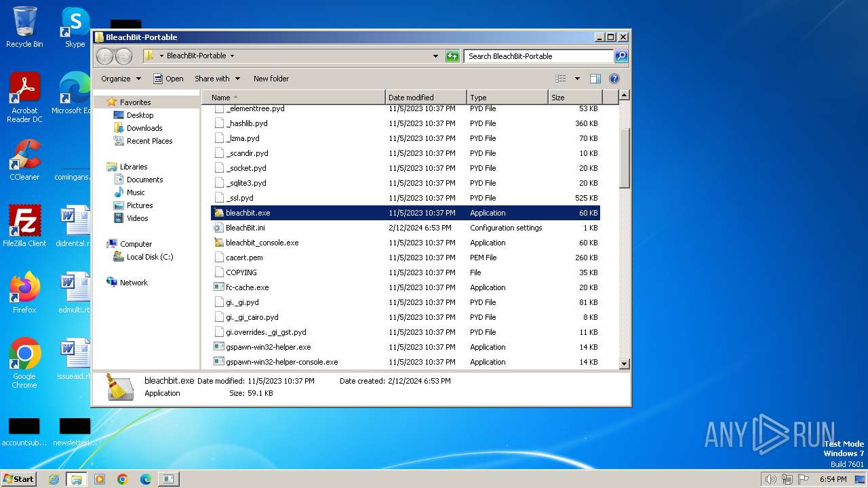Image resolution: width=868 pixels, height=488 pixels.
Task: Select gspawn-win32-helper.exe file
Action: point(268,347)
